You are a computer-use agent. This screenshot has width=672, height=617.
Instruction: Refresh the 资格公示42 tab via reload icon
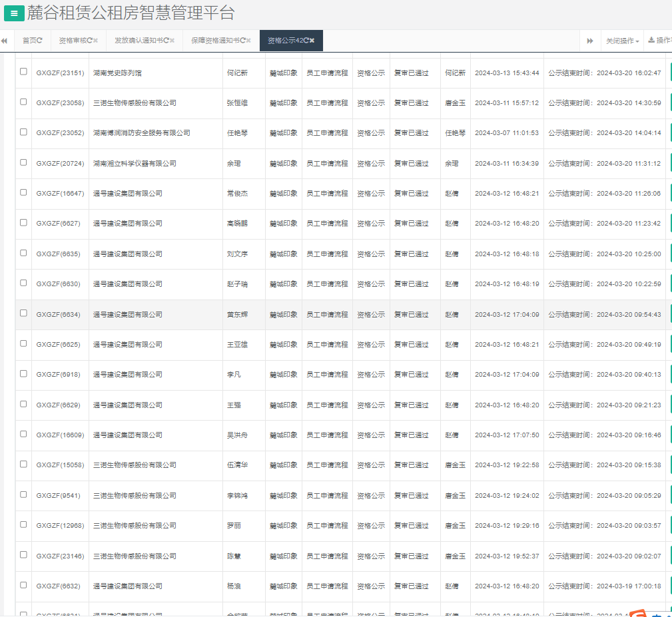pyautogui.click(x=306, y=41)
